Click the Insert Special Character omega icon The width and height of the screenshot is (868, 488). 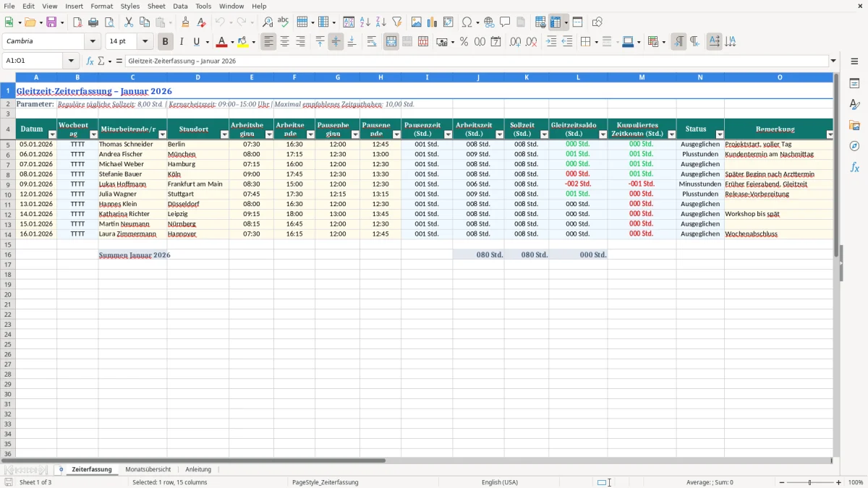(467, 22)
